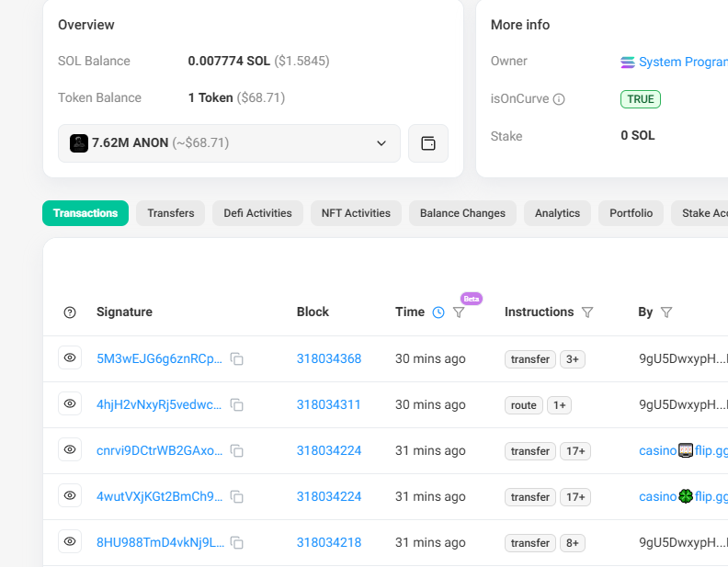The image size is (728, 567).
Task: Open the wallet icon beside token dropdown
Action: coord(427,143)
